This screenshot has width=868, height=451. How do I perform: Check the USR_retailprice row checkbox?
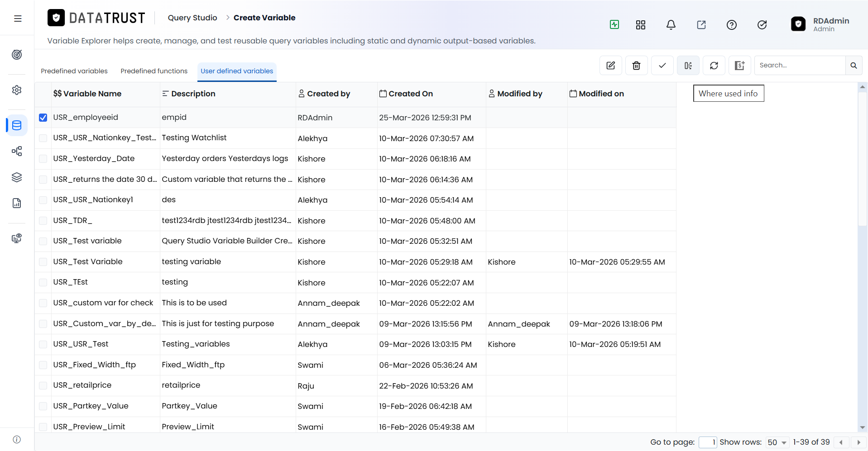[43, 385]
